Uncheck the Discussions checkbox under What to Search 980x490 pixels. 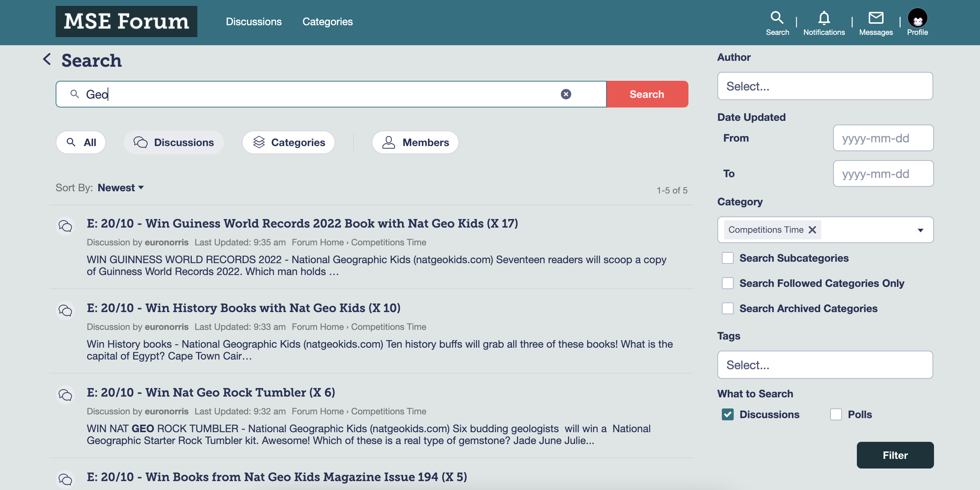[x=727, y=414]
